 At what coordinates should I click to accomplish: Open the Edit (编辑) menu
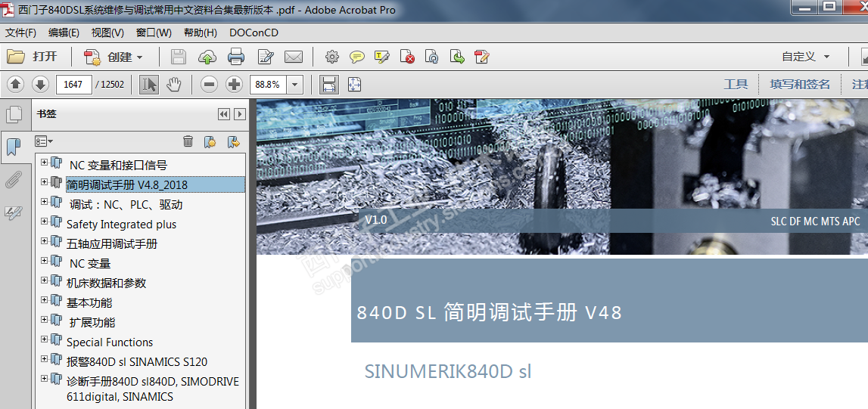(x=64, y=33)
